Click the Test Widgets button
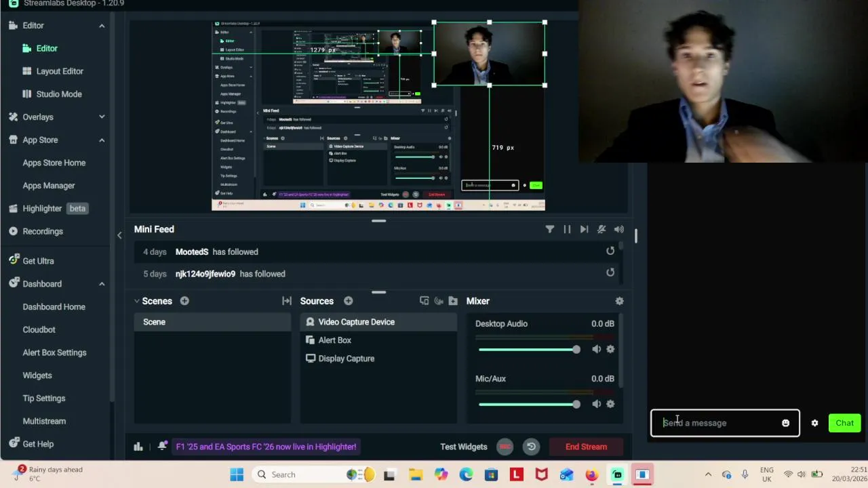Image resolution: width=868 pixels, height=488 pixels. tap(464, 447)
